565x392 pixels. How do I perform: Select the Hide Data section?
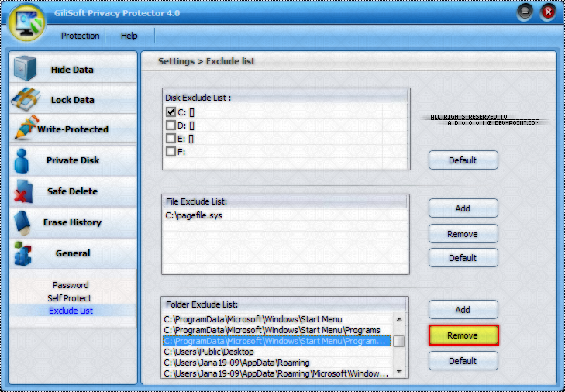tap(73, 68)
